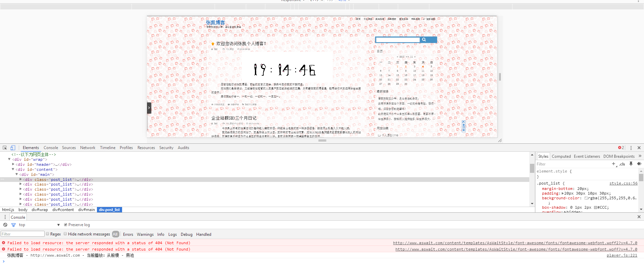Collapse the div id="main" node
Image resolution: width=644 pixels, height=274 pixels.
pyautogui.click(x=17, y=175)
